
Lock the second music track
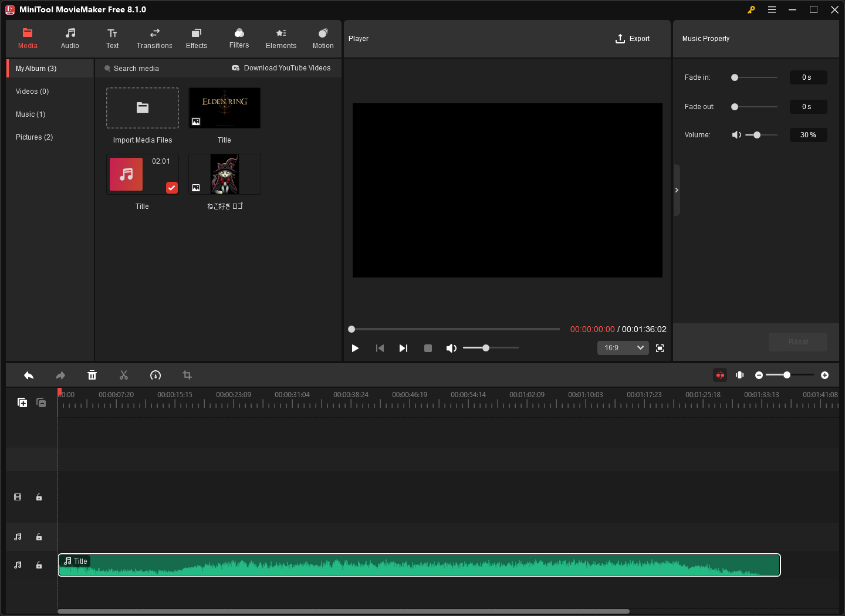point(39,565)
